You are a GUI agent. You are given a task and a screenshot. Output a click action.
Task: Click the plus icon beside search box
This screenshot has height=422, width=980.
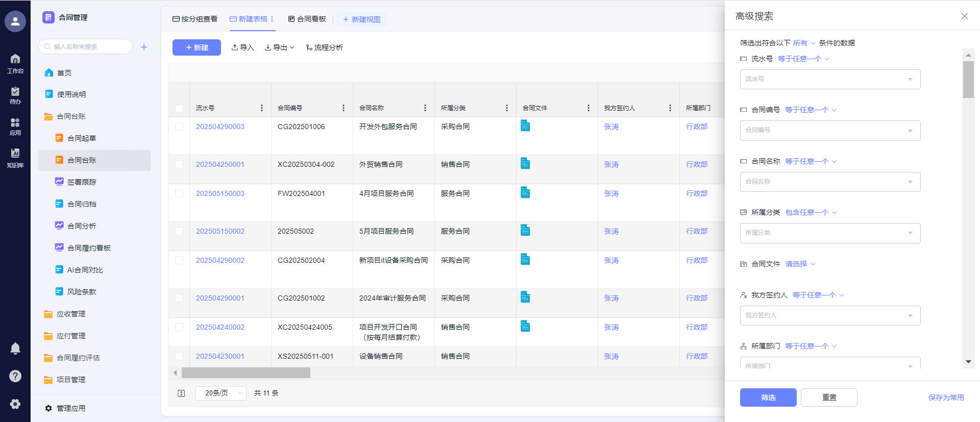pyautogui.click(x=144, y=47)
